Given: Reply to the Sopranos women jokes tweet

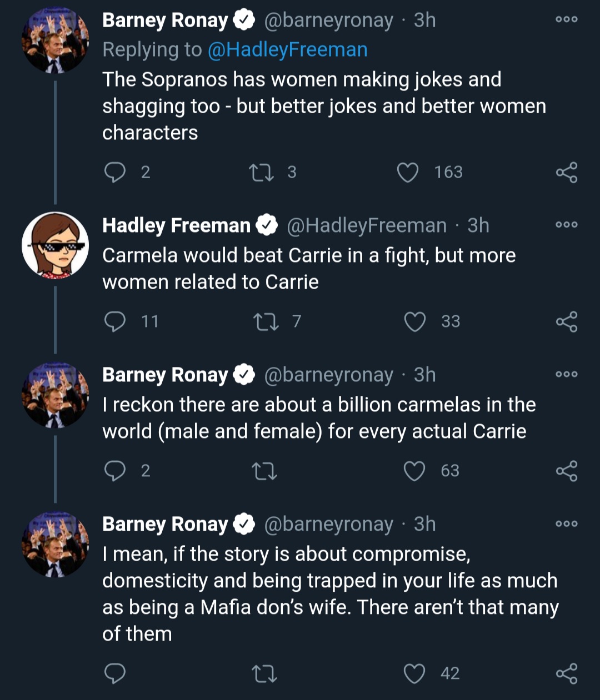Looking at the screenshot, I should click(115, 172).
